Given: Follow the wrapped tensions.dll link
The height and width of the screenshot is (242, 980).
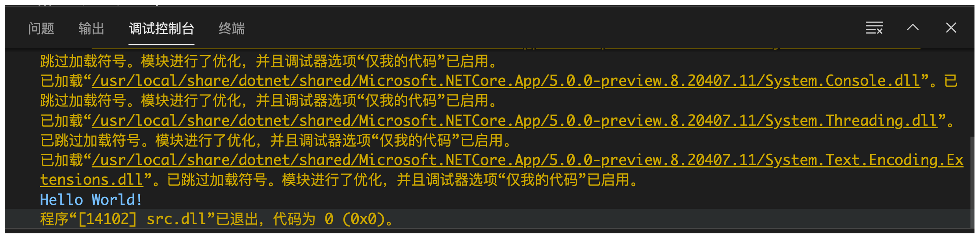Looking at the screenshot, I should (91, 180).
